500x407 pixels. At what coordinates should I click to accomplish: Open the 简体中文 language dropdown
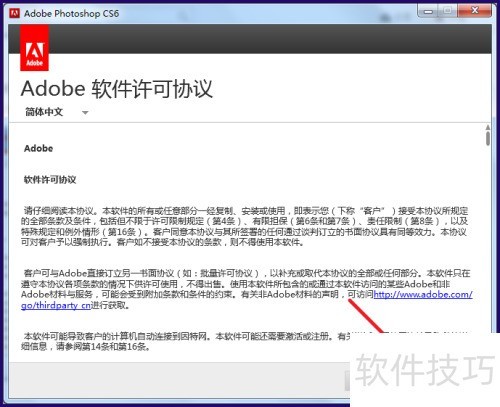coord(57,112)
